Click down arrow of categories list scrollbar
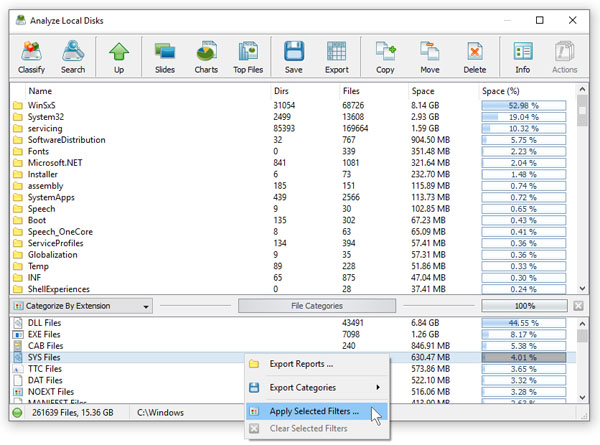Viewport: 600px width, 445px height. click(x=582, y=397)
